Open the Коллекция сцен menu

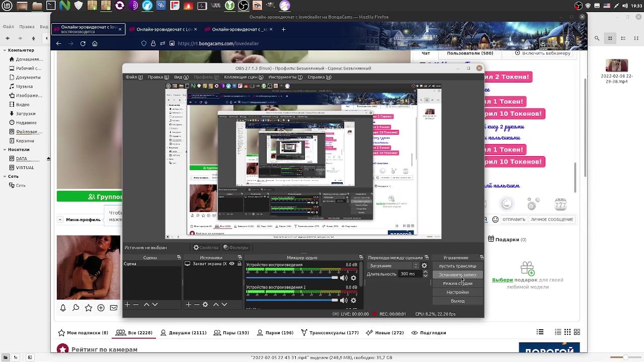[x=244, y=77]
